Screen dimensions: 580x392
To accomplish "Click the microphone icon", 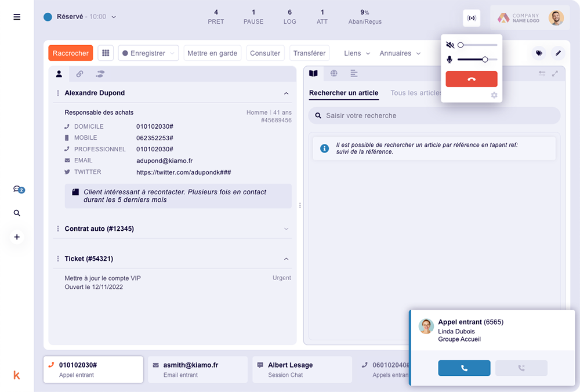I will tap(449, 60).
